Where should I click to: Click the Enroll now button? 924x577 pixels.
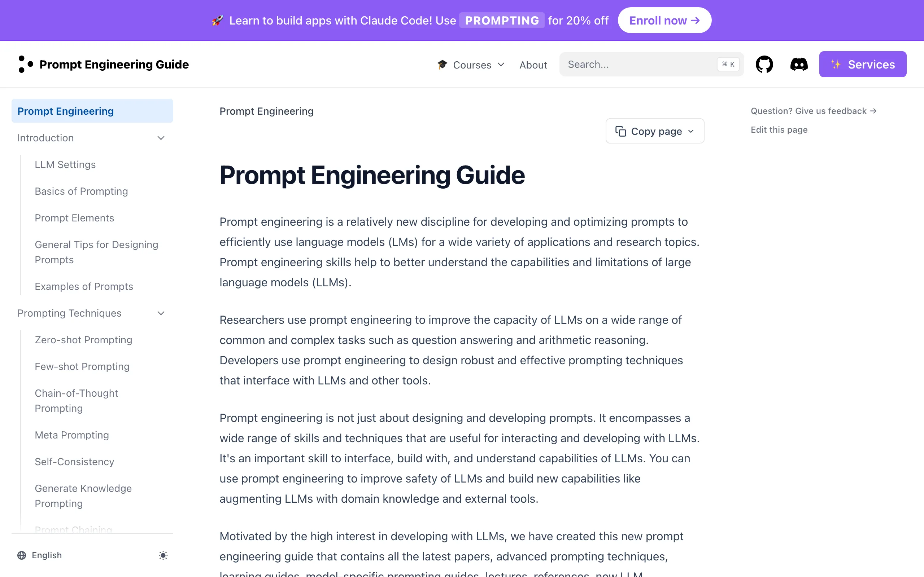664,21
